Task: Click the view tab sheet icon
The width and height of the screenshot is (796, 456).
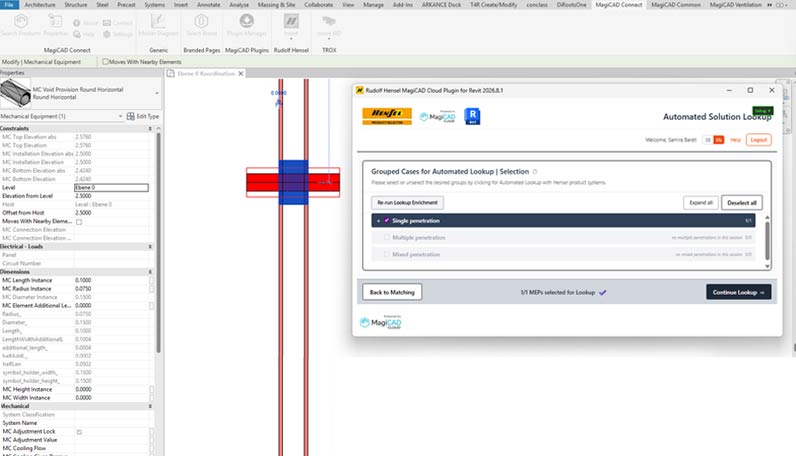Action: coord(171,74)
